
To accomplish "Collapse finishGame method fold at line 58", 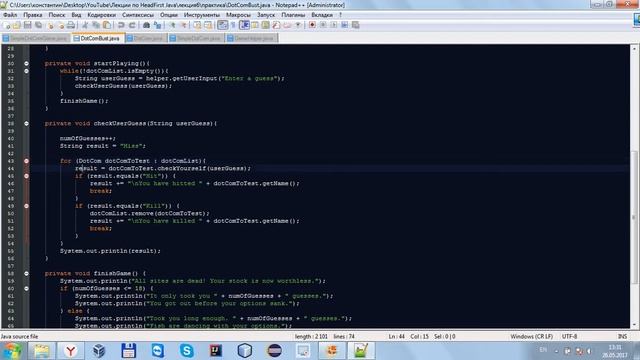I will pyautogui.click(x=26, y=273).
